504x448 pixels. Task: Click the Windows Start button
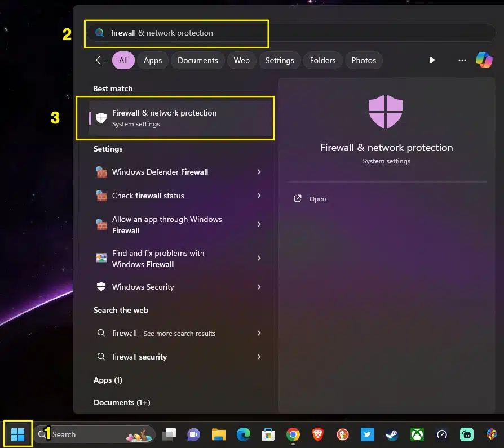[x=17, y=434]
